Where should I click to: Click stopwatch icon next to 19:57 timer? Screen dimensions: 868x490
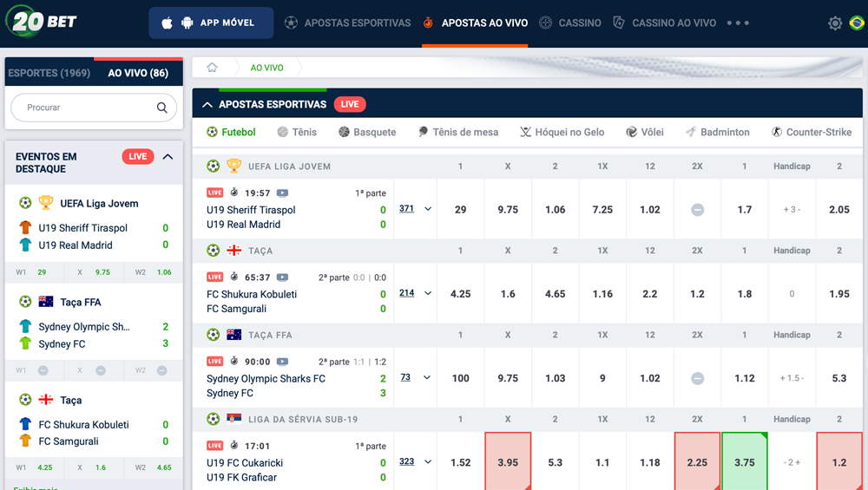pos(234,193)
